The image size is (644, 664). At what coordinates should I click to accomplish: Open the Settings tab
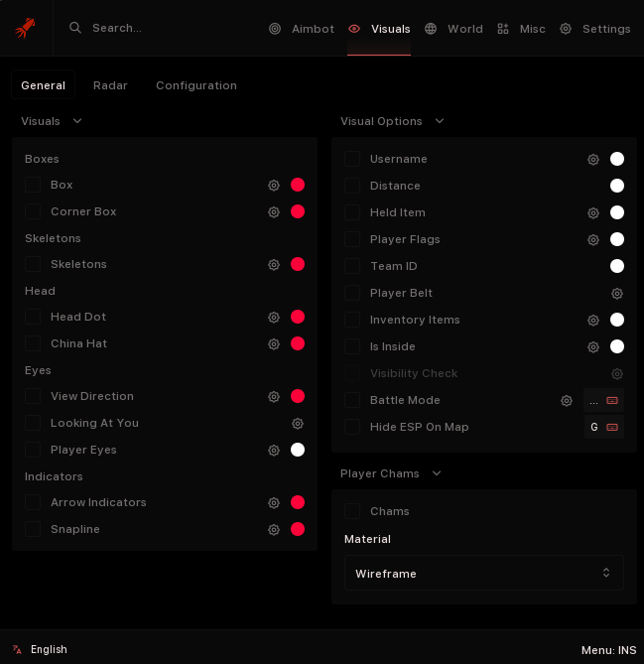pos(595,29)
